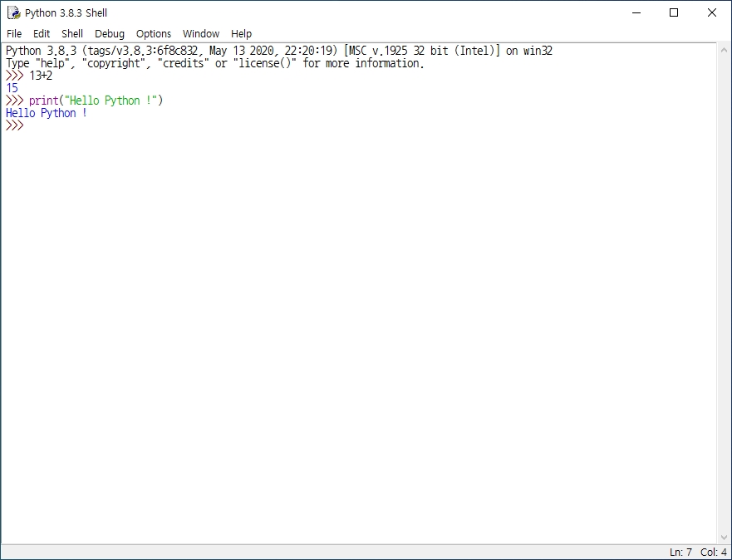Click the 'Type "help", "copyright"' info line
Image resolution: width=732 pixels, height=560 pixels.
[214, 63]
